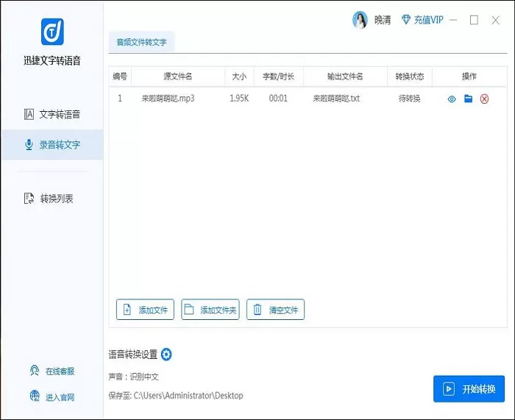Image resolution: width=515 pixels, height=420 pixels.
Task: Click the 清空文件 button
Action: tap(276, 310)
